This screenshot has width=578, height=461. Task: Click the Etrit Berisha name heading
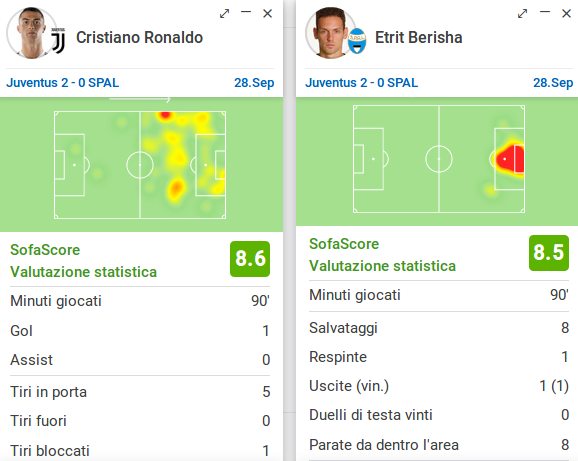[x=419, y=38]
